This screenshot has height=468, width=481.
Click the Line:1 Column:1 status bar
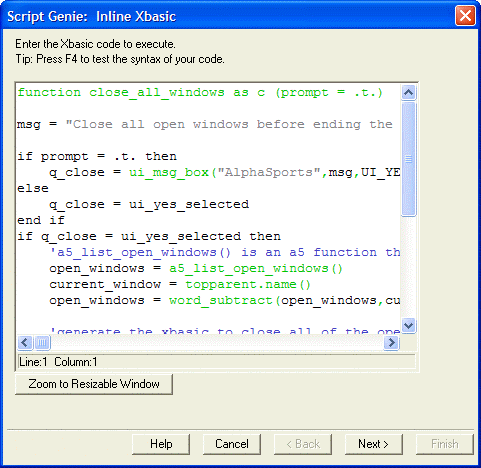[x=216, y=362]
